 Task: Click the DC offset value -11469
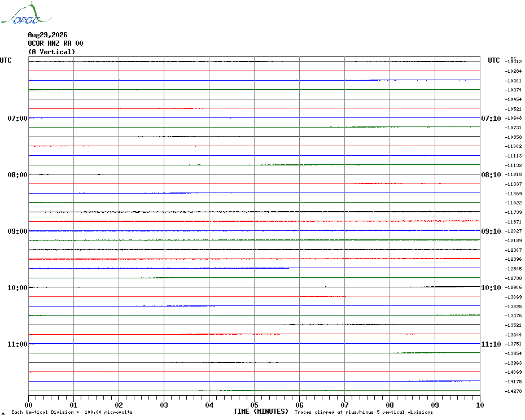513,194
